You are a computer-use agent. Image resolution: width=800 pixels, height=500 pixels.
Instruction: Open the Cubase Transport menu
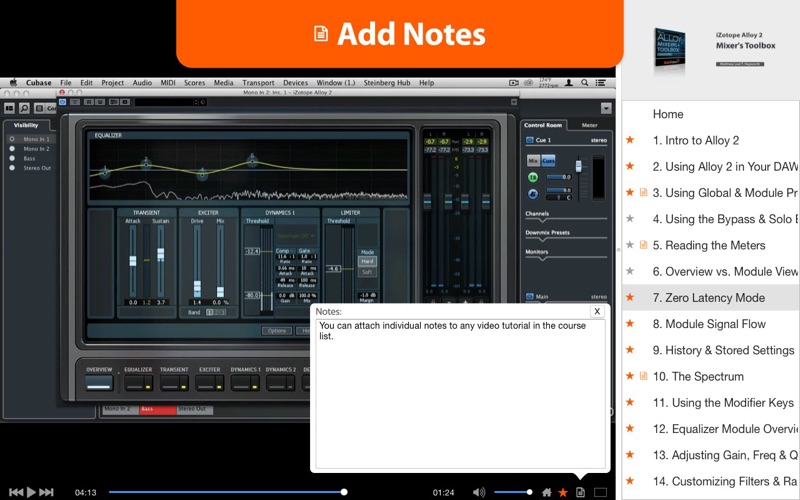(x=258, y=83)
